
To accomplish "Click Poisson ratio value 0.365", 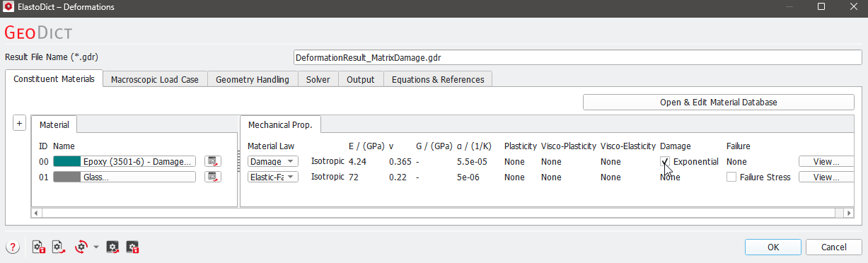I will click(400, 161).
